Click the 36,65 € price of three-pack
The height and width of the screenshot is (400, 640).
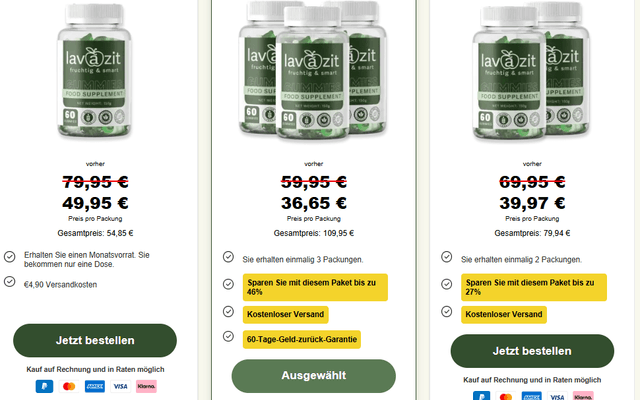313,203
